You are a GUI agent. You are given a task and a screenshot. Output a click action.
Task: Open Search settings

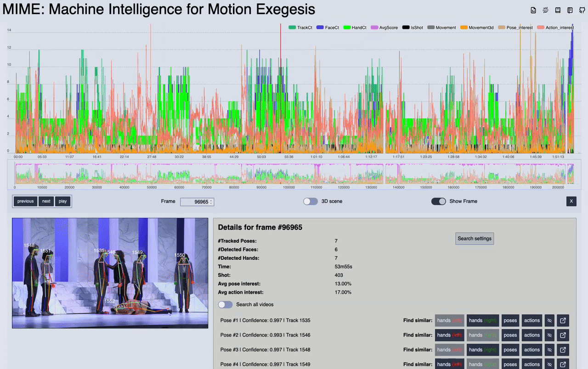(x=475, y=239)
